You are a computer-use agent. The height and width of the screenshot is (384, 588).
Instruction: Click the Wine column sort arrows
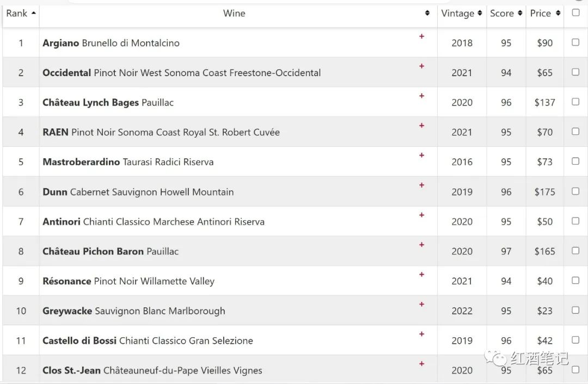click(x=427, y=13)
